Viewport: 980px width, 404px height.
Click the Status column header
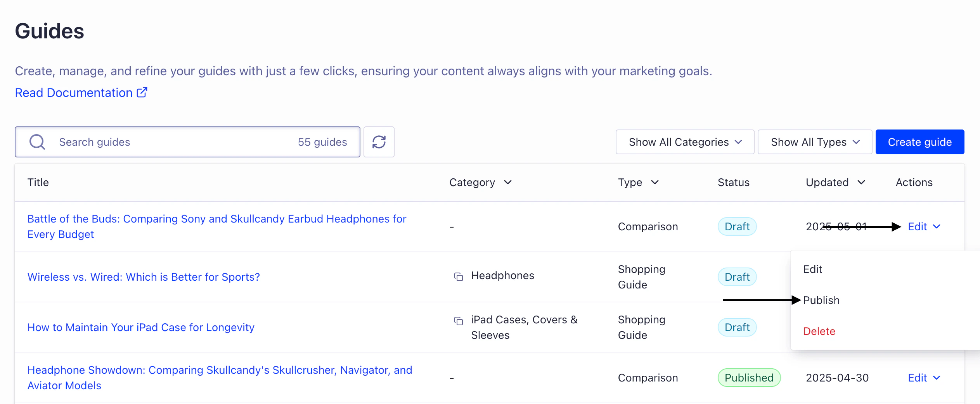(x=733, y=182)
